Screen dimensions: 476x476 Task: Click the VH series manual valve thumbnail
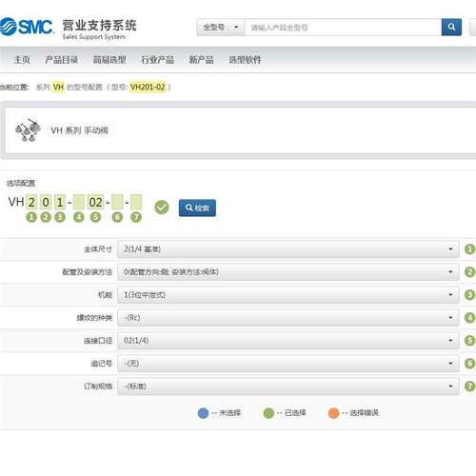[28, 130]
